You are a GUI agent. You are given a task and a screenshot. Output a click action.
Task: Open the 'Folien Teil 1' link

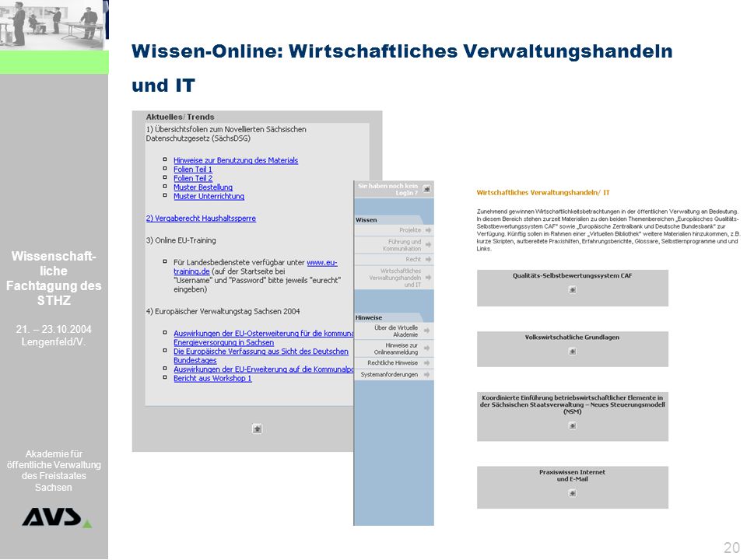tap(192, 170)
